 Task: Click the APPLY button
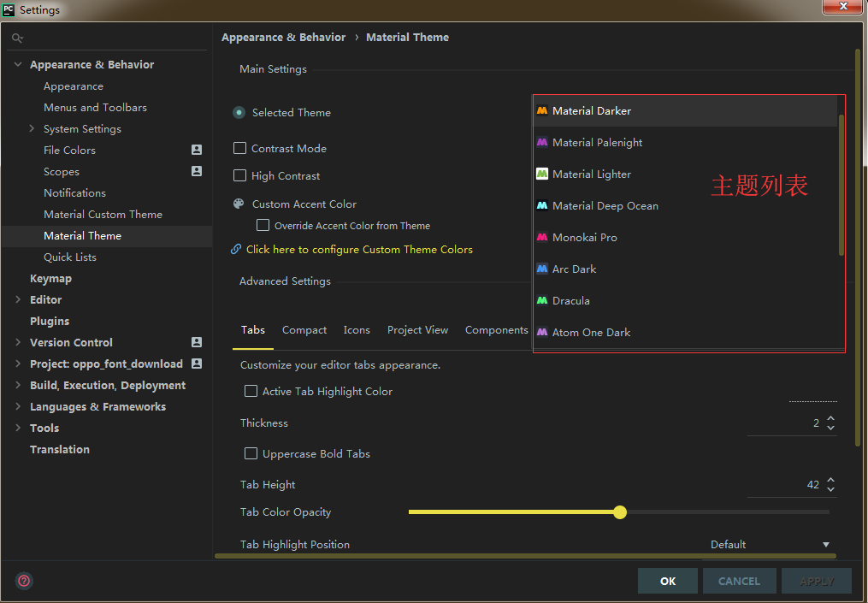pos(817,581)
